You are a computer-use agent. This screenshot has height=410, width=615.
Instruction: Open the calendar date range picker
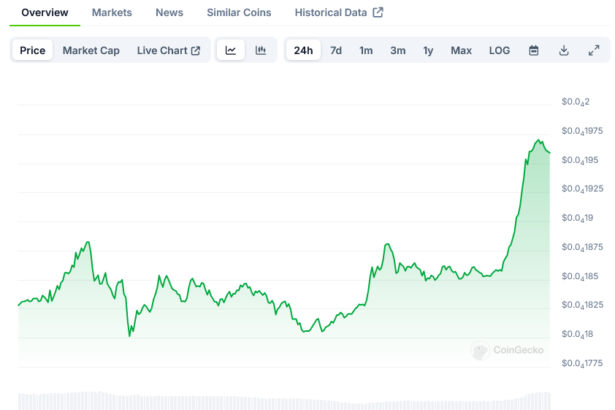pos(534,50)
